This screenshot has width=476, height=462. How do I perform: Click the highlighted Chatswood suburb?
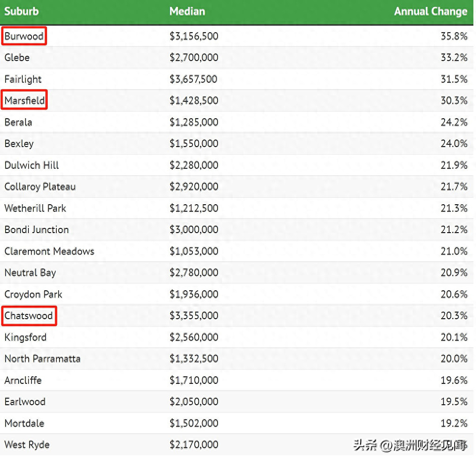[29, 316]
